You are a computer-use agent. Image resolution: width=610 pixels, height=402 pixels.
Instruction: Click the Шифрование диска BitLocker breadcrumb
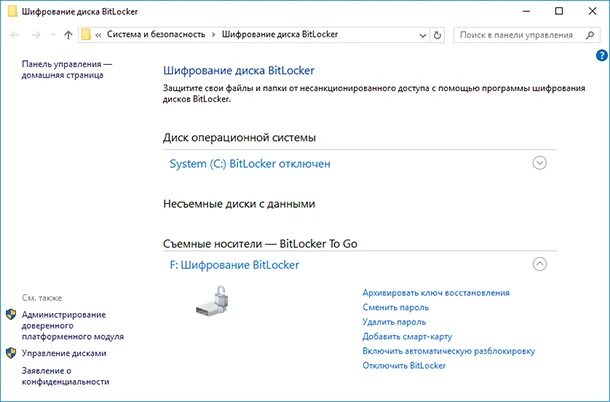coord(284,35)
